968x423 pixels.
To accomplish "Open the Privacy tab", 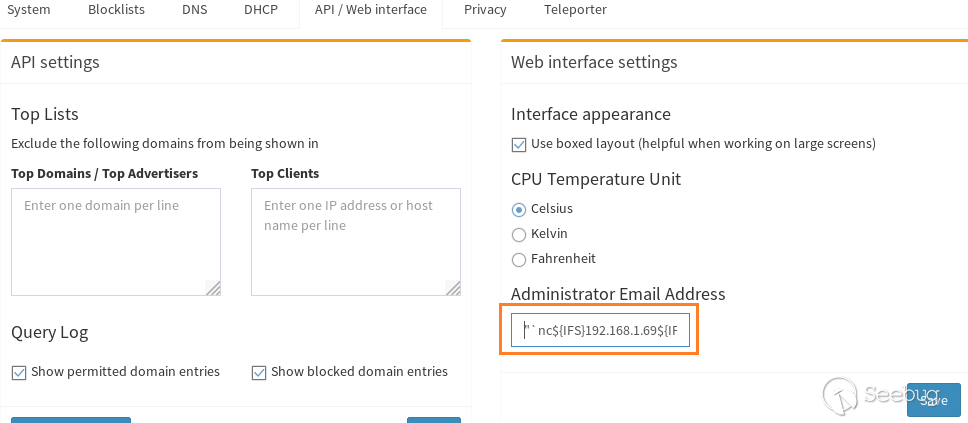I will (485, 10).
